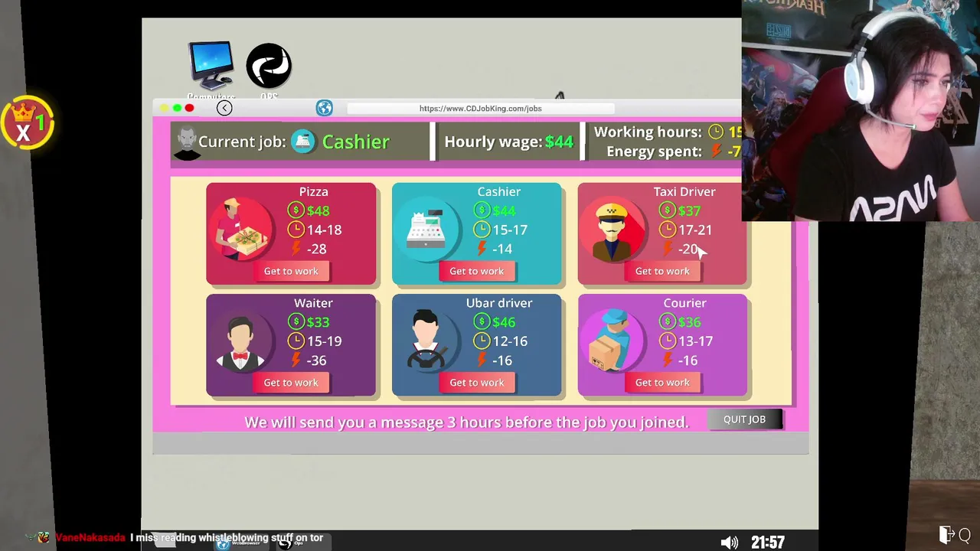The image size is (980, 551).
Task: Click the lightning icon next to Energy spent
Action: point(717,151)
